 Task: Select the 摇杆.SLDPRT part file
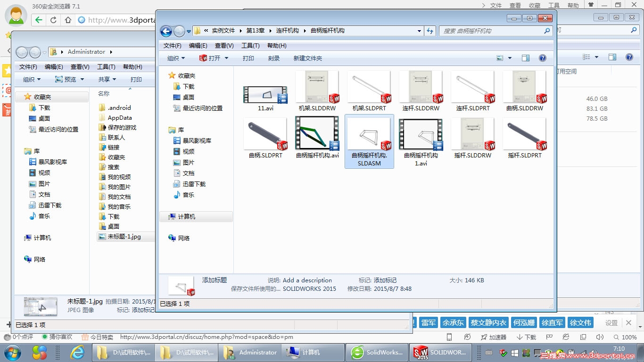click(x=525, y=138)
